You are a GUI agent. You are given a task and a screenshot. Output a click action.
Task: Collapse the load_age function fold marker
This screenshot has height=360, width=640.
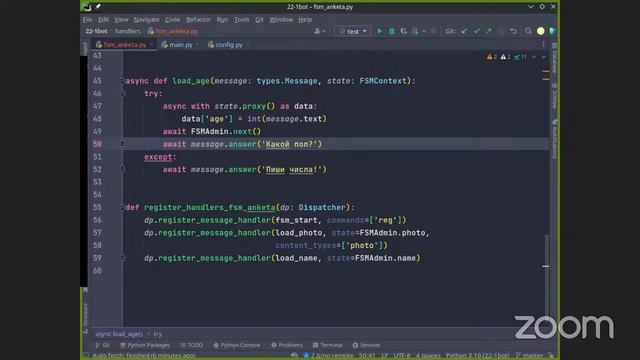pos(122,81)
